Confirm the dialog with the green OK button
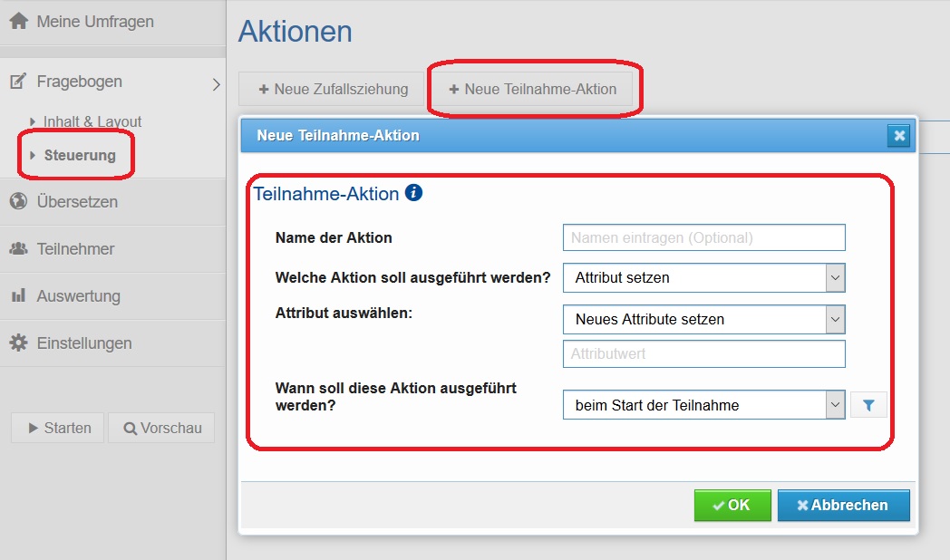 coord(732,505)
